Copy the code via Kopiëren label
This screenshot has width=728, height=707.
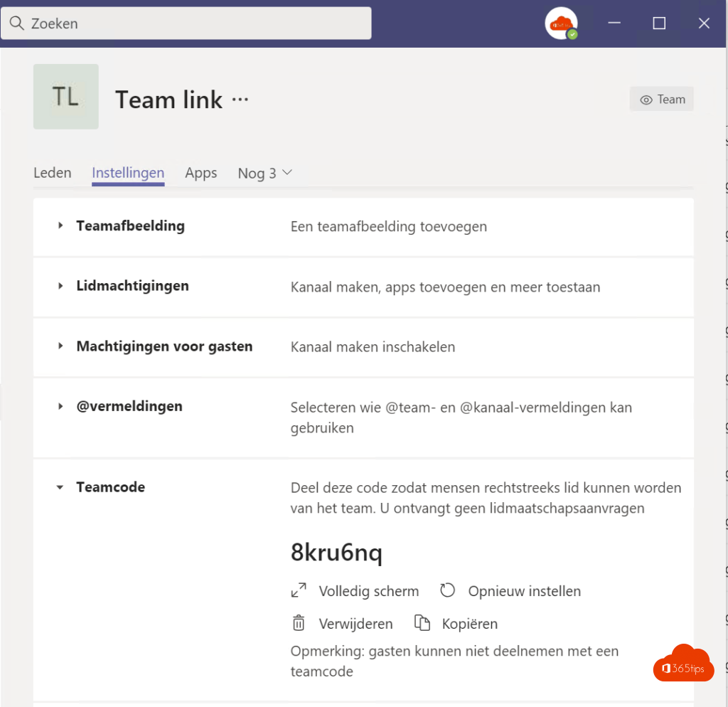(x=469, y=624)
